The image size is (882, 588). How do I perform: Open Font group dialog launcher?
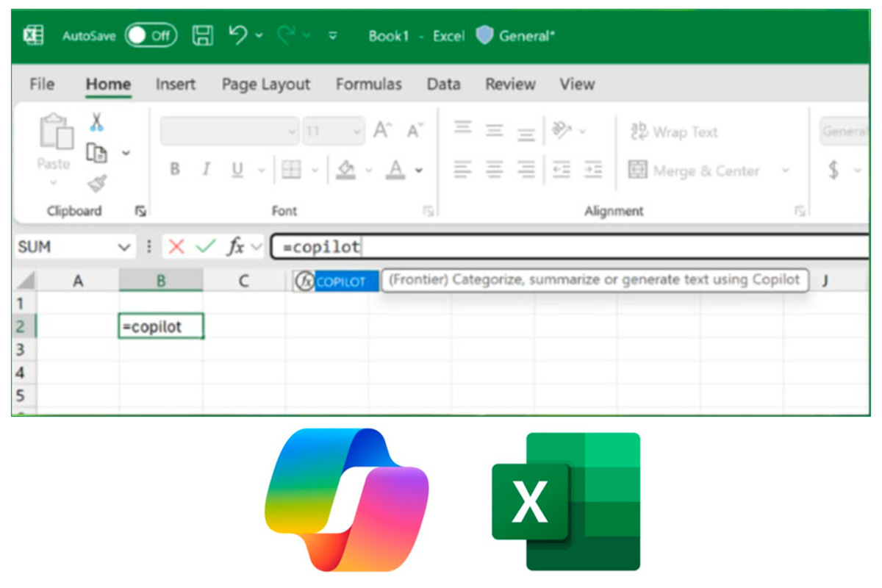[428, 212]
